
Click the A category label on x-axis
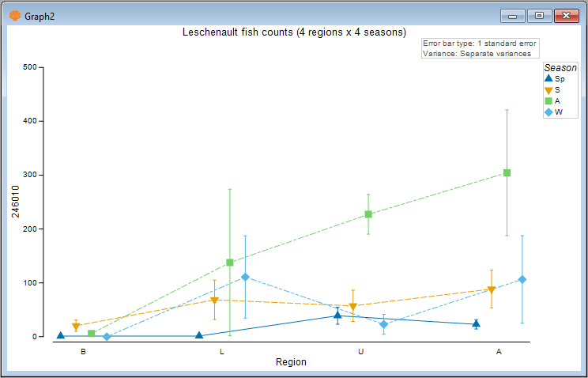point(499,352)
